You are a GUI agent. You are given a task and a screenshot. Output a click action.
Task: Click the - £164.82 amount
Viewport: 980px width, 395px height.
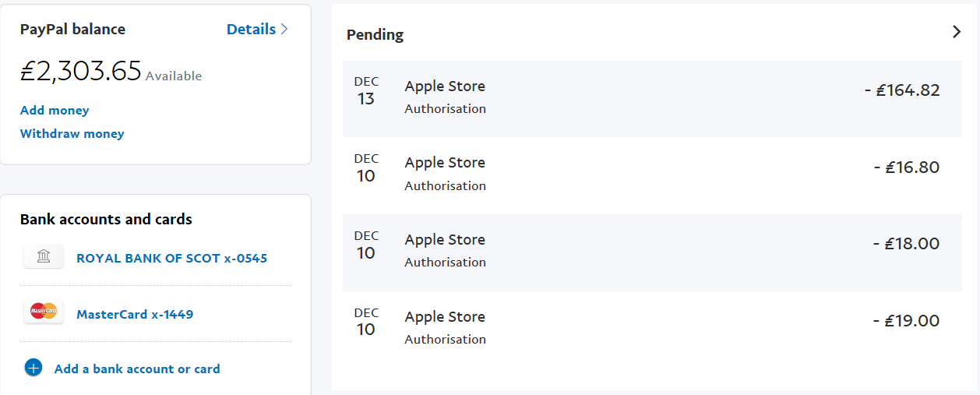coord(902,90)
